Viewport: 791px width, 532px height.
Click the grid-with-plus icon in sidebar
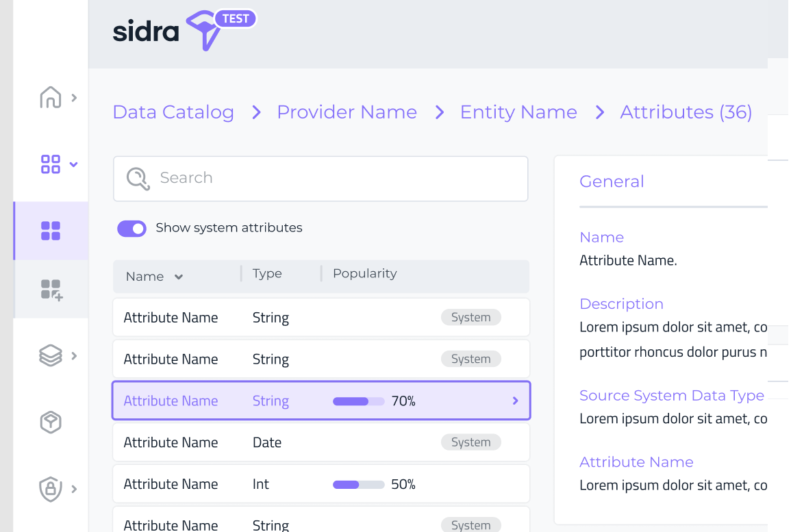(x=51, y=289)
